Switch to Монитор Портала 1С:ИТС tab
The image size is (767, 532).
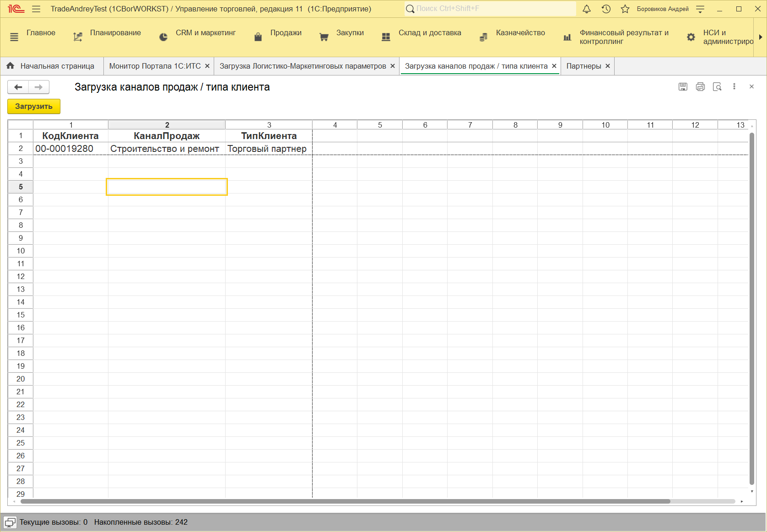coord(155,66)
